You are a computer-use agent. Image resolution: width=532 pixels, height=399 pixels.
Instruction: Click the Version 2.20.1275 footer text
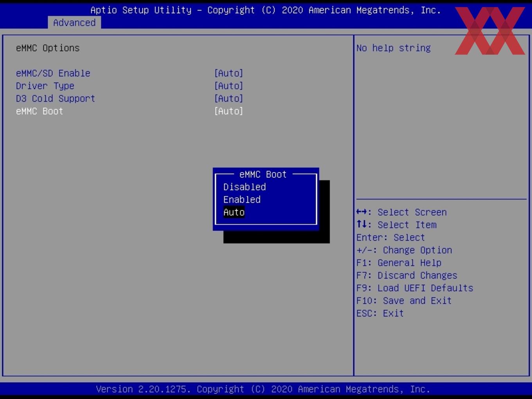click(263, 389)
